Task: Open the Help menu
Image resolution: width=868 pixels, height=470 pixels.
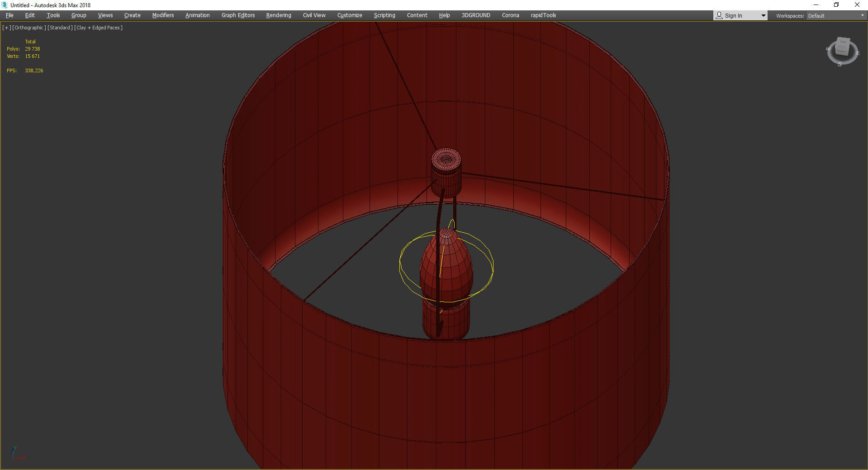Action: point(444,15)
